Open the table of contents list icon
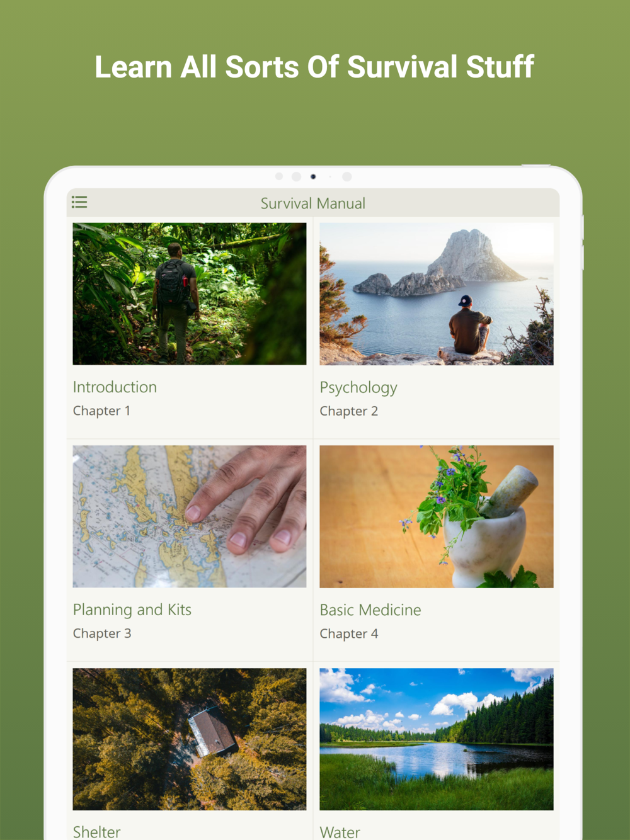The image size is (630, 840). click(79, 202)
